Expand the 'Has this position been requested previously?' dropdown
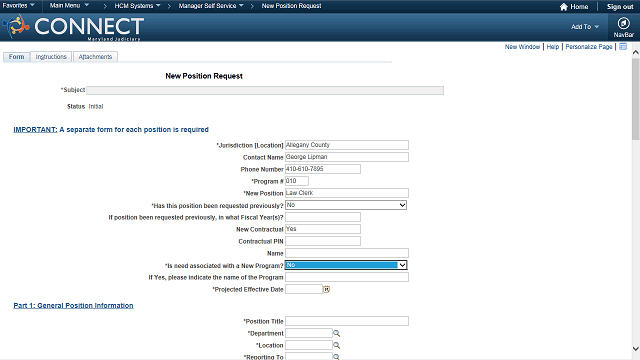The image size is (640, 360). pyautogui.click(x=346, y=205)
